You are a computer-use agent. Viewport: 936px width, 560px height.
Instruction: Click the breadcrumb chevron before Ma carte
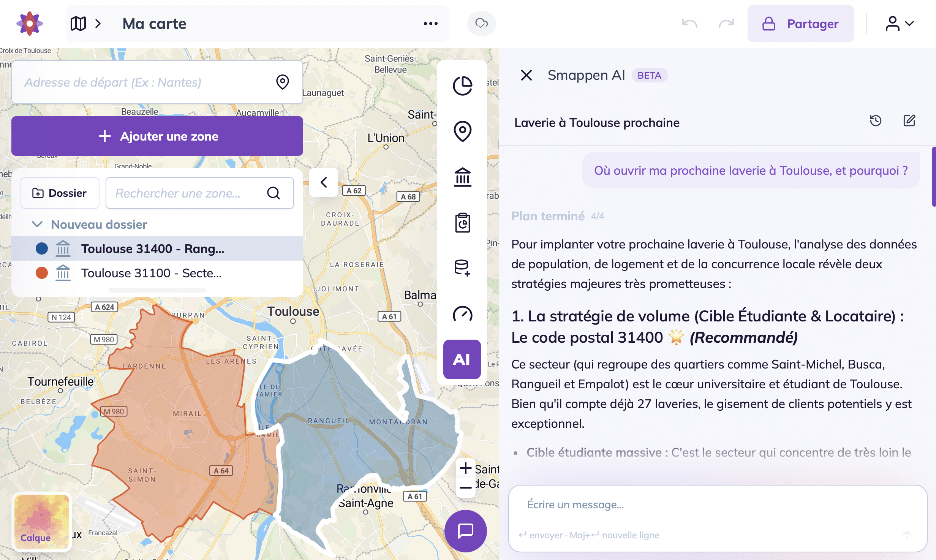click(98, 24)
